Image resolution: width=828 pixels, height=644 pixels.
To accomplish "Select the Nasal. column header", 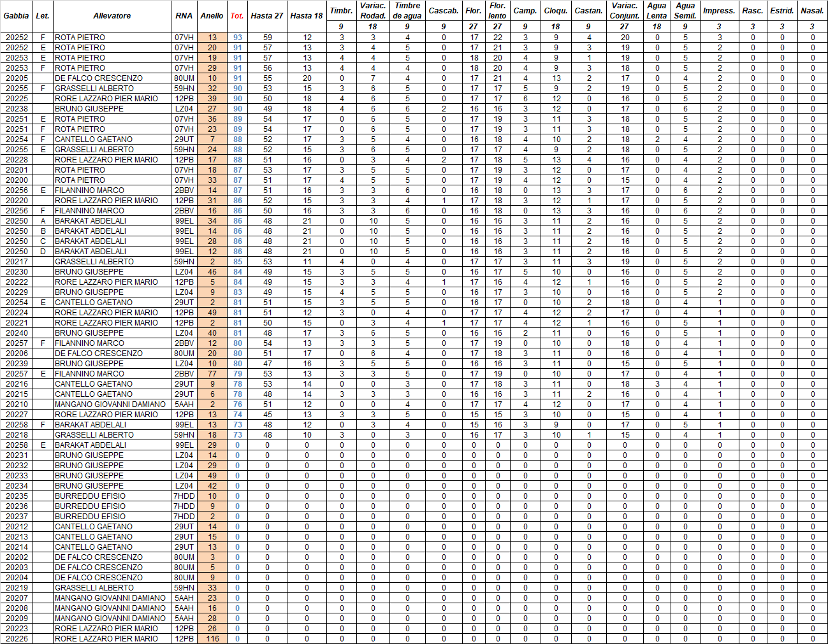I will [x=812, y=11].
